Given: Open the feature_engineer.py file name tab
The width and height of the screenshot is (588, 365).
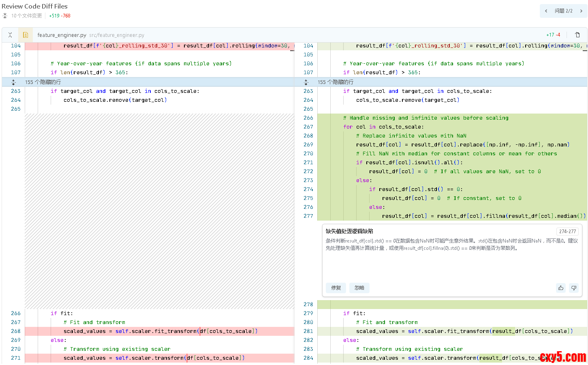Looking at the screenshot, I should [62, 35].
